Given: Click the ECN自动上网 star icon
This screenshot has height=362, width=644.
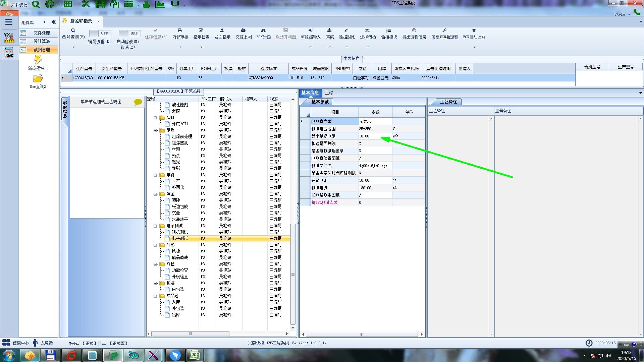Looking at the screenshot, I should tap(474, 31).
